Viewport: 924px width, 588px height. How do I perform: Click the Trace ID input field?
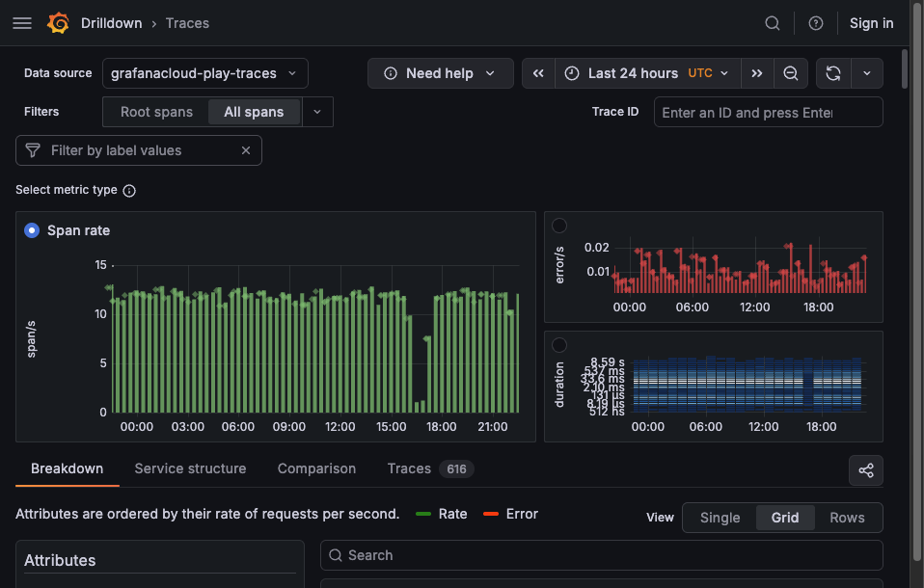pos(768,112)
